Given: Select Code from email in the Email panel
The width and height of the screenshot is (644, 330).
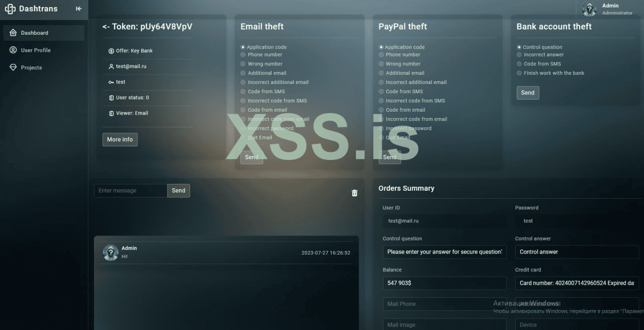Looking at the screenshot, I should click(243, 110).
